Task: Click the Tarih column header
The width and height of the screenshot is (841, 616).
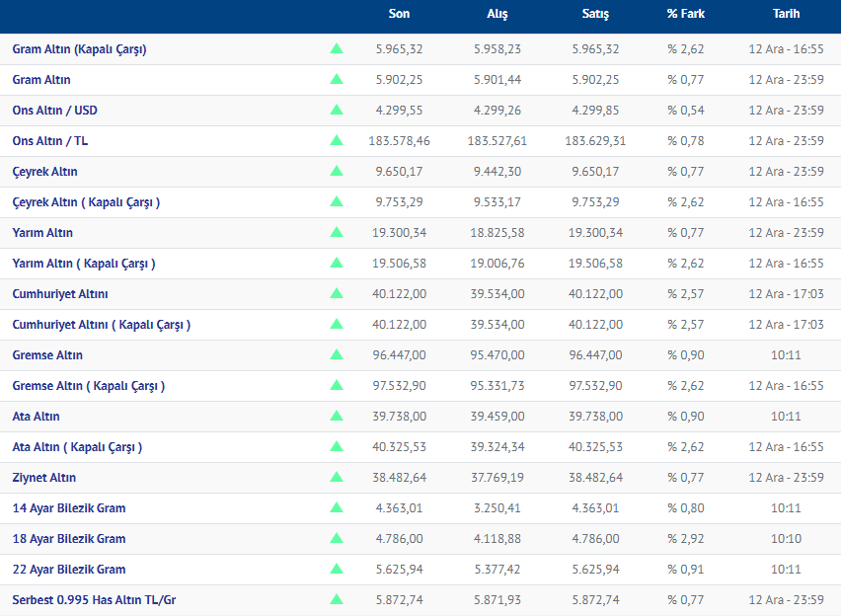Action: coord(786,15)
